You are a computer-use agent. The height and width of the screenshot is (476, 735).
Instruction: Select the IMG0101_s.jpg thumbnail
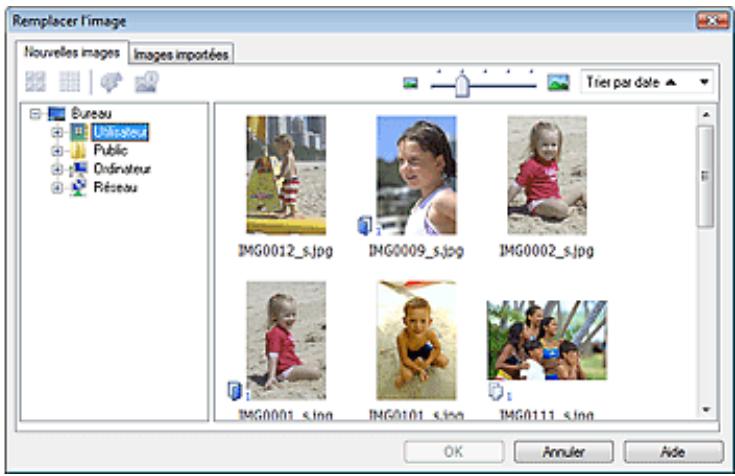pyautogui.click(x=416, y=340)
